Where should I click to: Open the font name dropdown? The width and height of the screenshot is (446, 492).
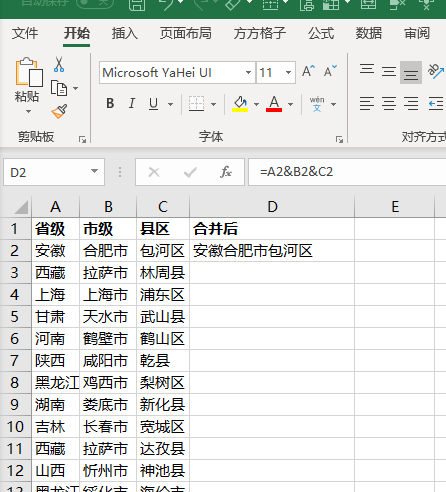coord(248,72)
